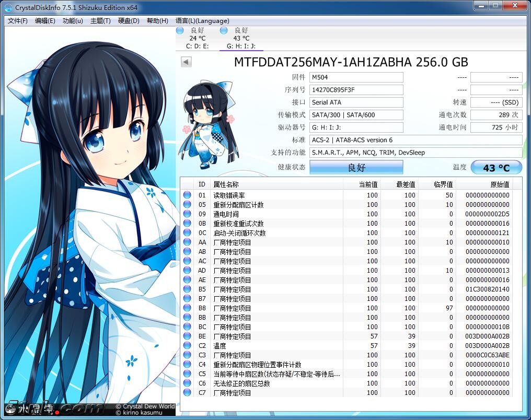Open the 硬盘(D) menu

pos(129,21)
